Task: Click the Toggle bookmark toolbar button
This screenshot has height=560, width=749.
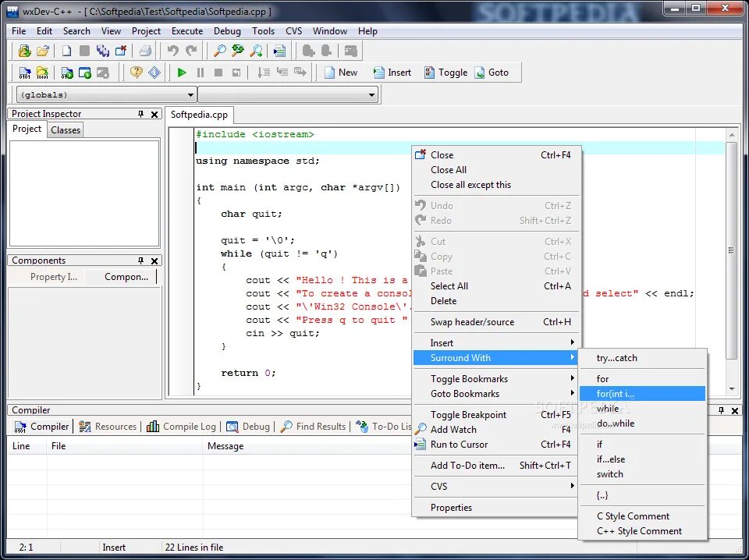Action: point(445,73)
